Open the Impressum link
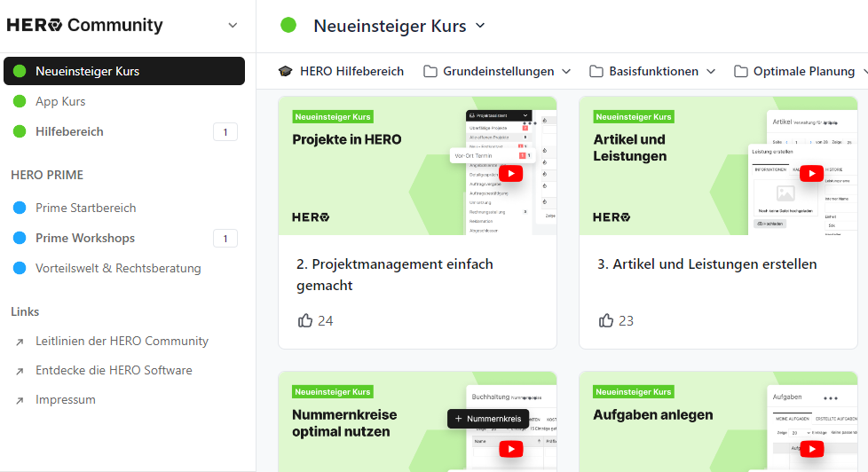This screenshot has height=472, width=868. click(x=66, y=399)
